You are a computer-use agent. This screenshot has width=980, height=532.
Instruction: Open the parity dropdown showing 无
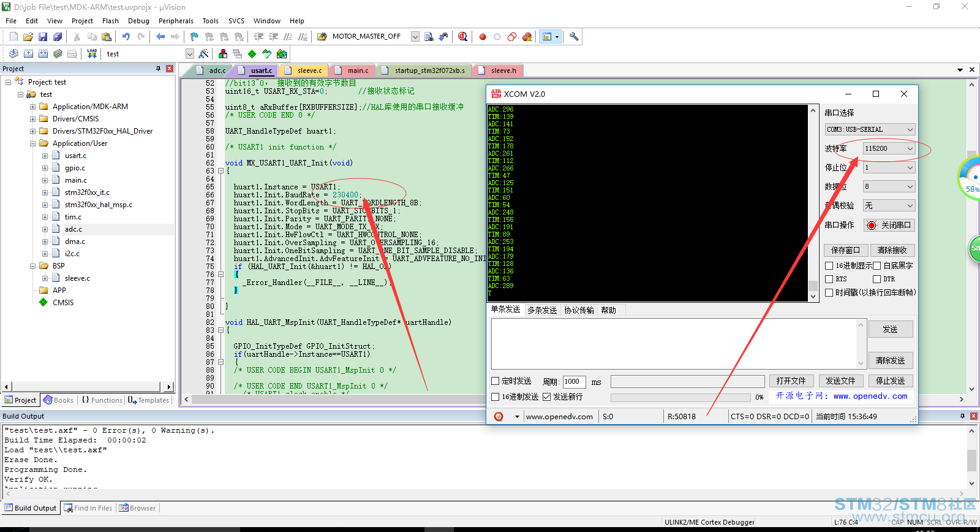click(x=889, y=205)
